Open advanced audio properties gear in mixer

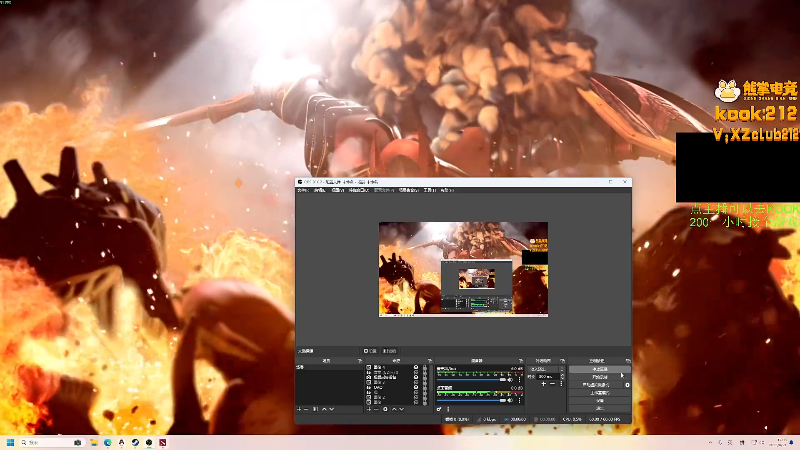[439, 409]
